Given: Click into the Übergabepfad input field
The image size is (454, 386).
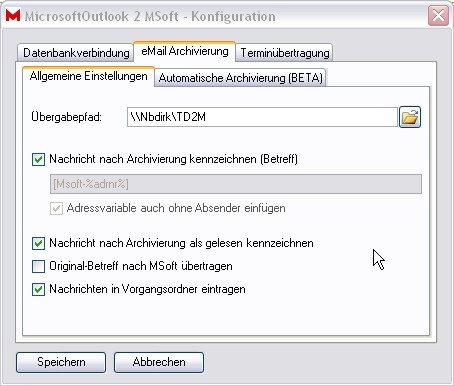Looking at the screenshot, I should coord(262,117).
